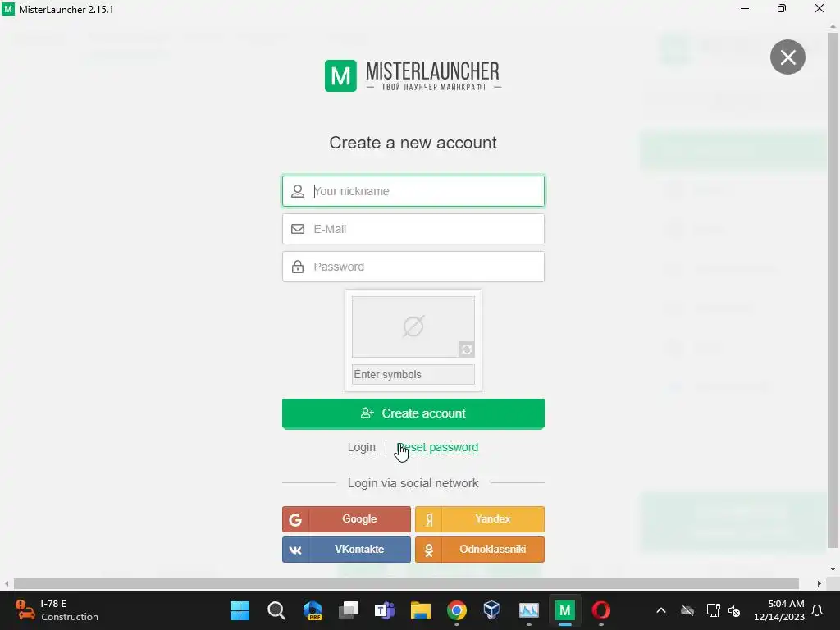Sign in via Yandex button
The image size is (840, 630).
pyautogui.click(x=479, y=519)
